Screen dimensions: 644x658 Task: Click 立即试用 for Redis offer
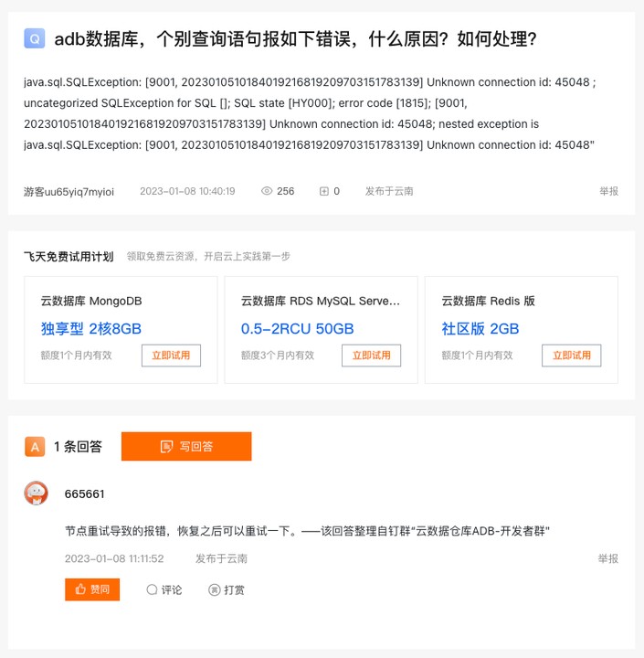(x=572, y=356)
